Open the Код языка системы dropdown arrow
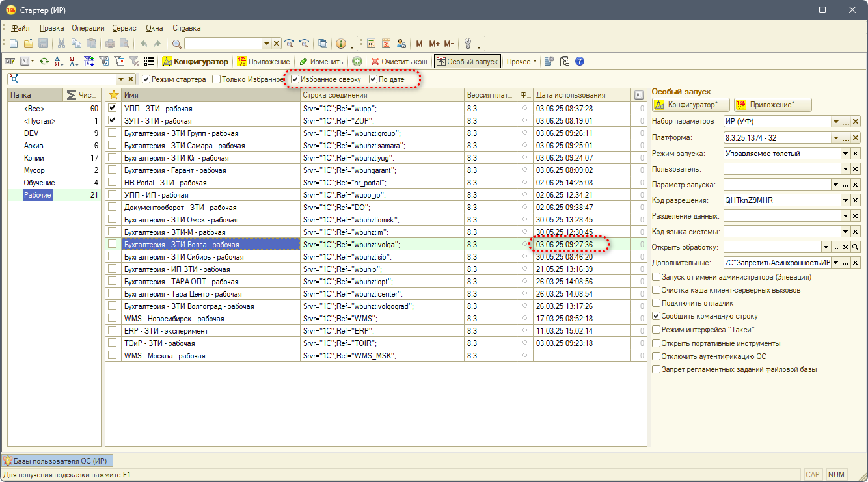 point(846,232)
